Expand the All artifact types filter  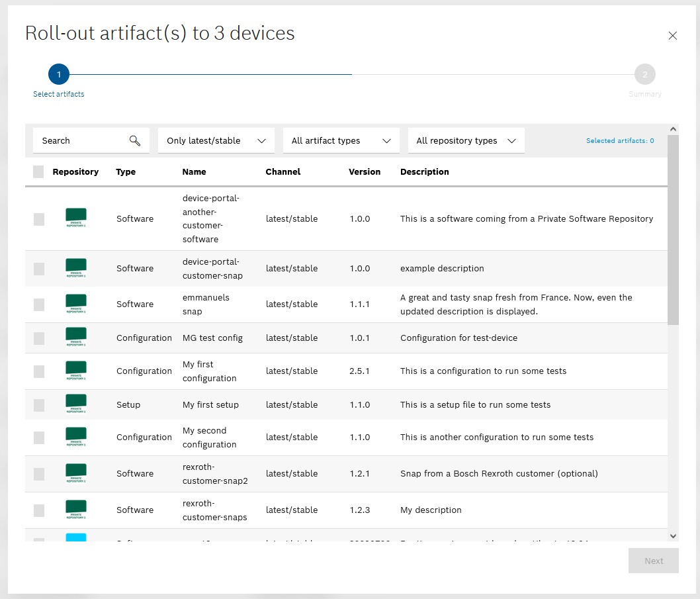341,140
